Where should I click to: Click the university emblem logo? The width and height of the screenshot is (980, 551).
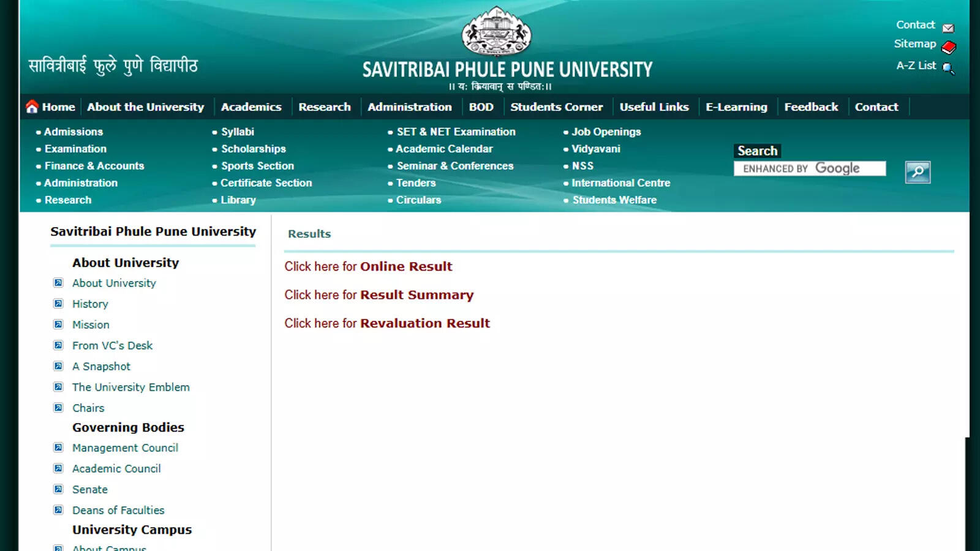(x=497, y=32)
